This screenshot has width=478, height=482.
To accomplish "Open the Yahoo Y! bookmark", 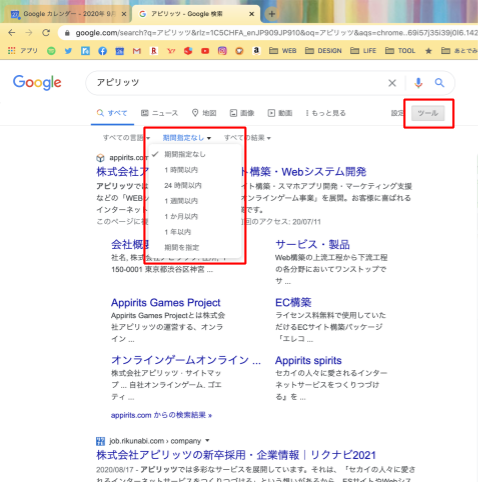I will point(171,51).
